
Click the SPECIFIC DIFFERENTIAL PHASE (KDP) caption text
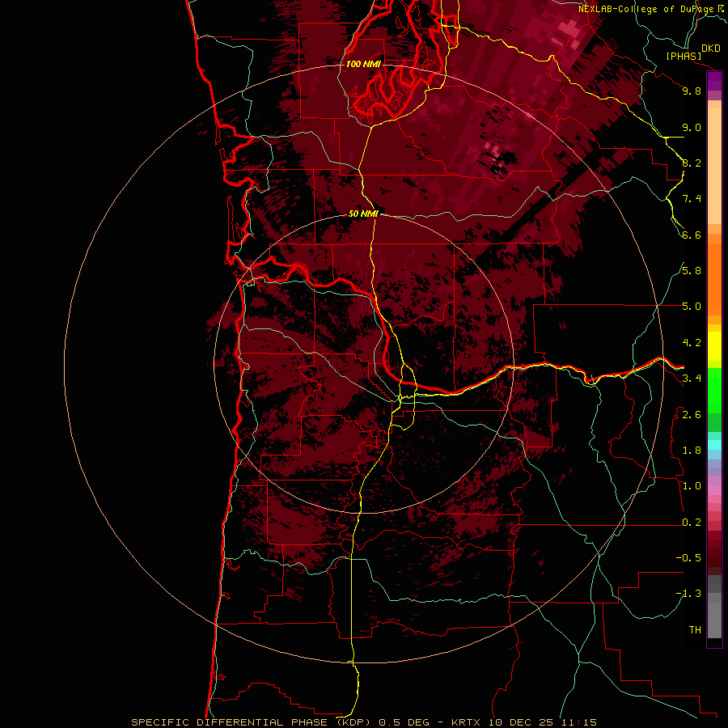(x=253, y=722)
